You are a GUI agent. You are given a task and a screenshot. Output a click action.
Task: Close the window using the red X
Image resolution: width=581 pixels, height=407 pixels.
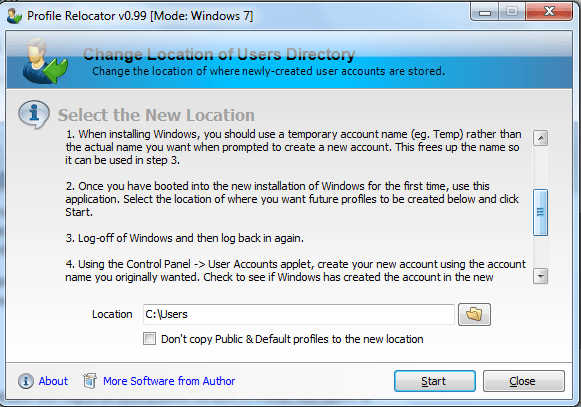(x=549, y=12)
